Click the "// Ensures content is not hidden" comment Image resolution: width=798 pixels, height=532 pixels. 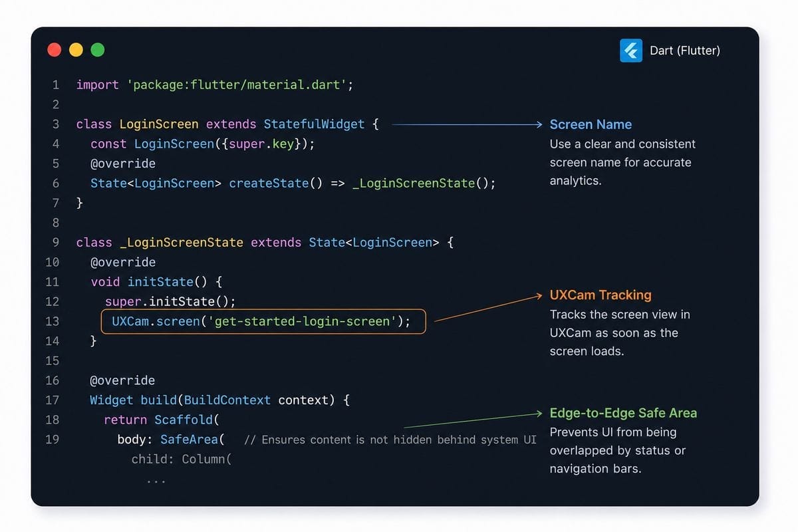click(x=390, y=440)
